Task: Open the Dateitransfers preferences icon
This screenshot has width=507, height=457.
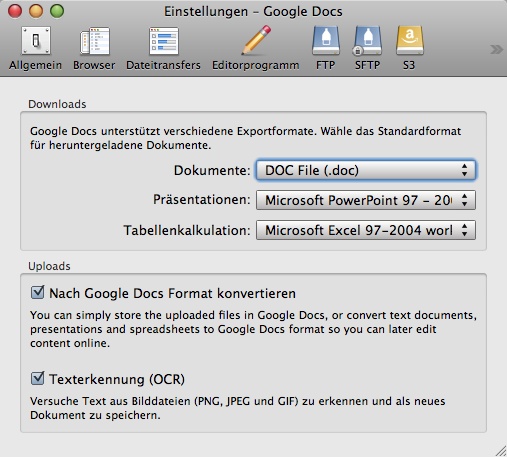Action: (163, 41)
